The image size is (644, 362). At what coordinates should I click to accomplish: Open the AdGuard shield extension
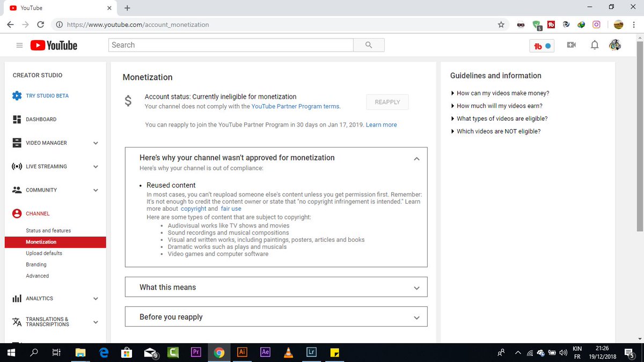click(536, 25)
